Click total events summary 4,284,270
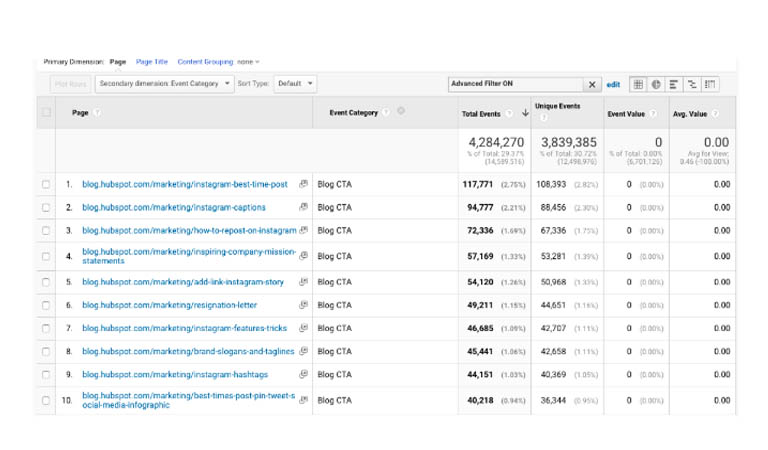 click(x=496, y=142)
